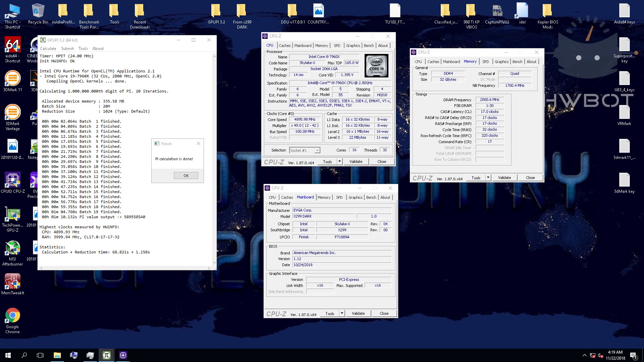Open the taskbar search icon

click(x=24, y=355)
